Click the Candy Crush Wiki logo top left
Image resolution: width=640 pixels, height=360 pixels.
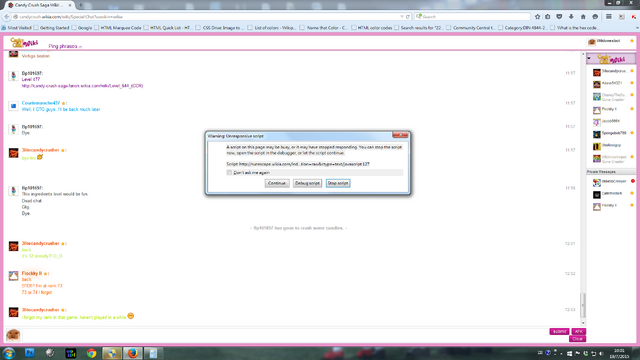[x=24, y=42]
